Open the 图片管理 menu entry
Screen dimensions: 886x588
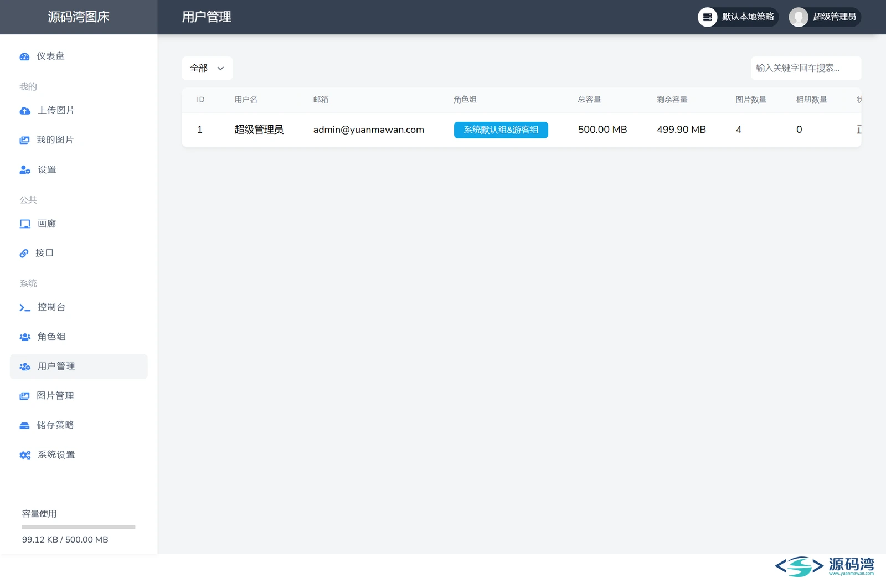coord(79,396)
